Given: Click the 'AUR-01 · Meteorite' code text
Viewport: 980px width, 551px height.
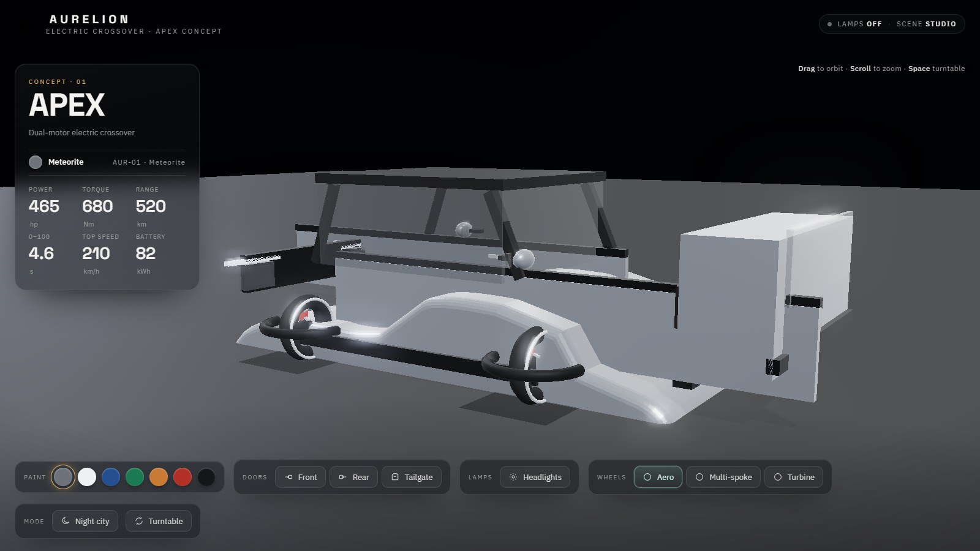Looking at the screenshot, I should (x=149, y=162).
